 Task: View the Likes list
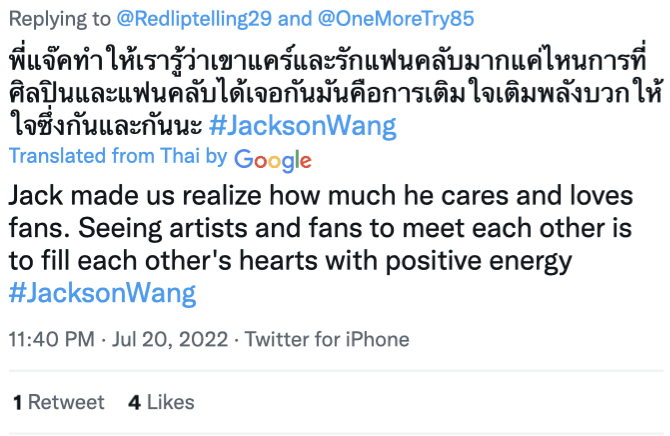coord(170,402)
